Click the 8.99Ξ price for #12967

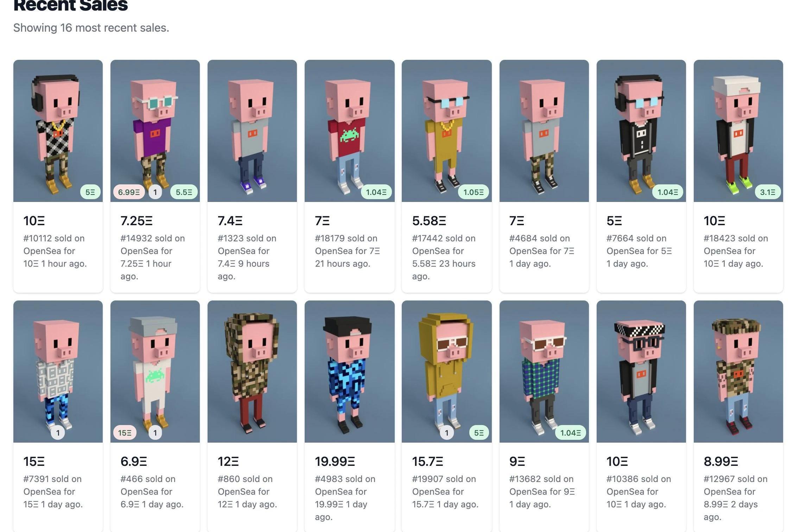click(x=721, y=461)
